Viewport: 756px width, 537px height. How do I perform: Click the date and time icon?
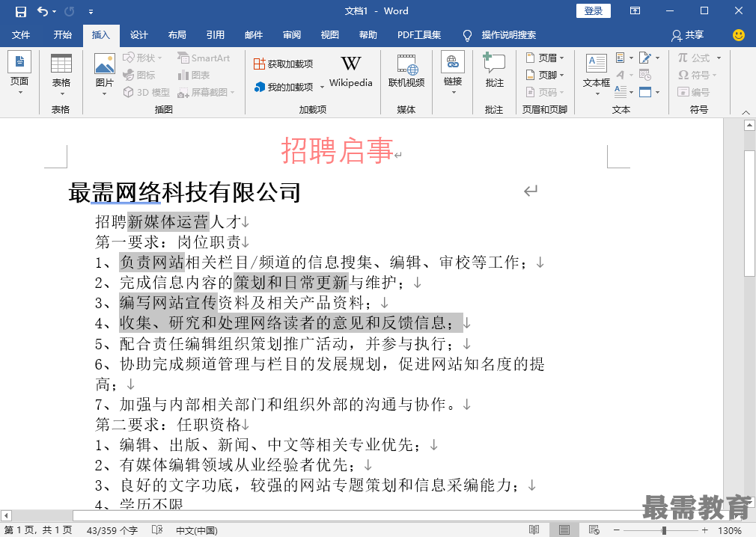tap(645, 75)
